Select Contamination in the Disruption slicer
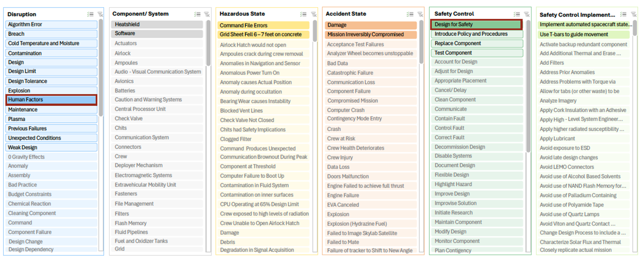The width and height of the screenshot is (644, 259). click(x=51, y=53)
